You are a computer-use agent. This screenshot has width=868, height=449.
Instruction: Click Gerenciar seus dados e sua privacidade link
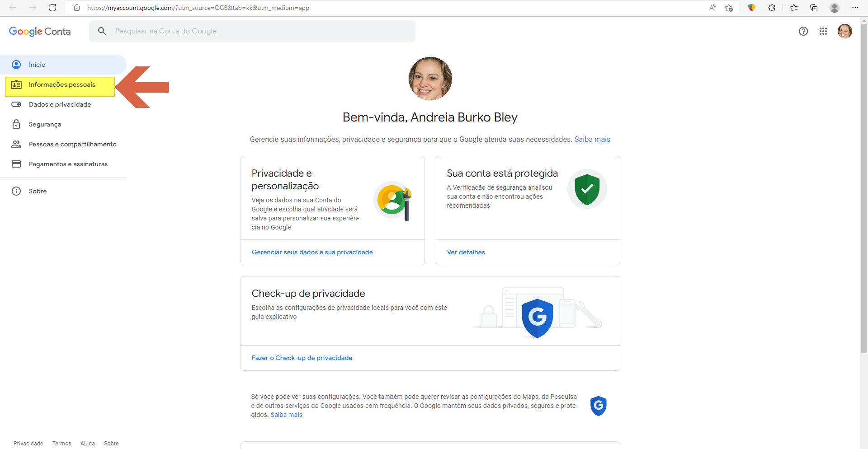click(x=312, y=252)
